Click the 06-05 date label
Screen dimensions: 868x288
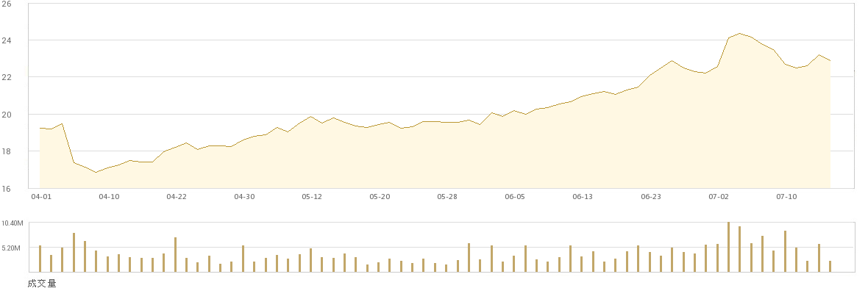coord(515,197)
